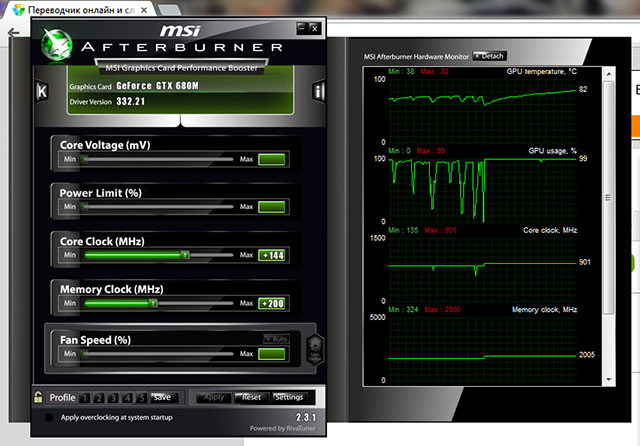Viewport: 640px width, 446px height.
Task: Close the Afterburner window
Action: (315, 28)
